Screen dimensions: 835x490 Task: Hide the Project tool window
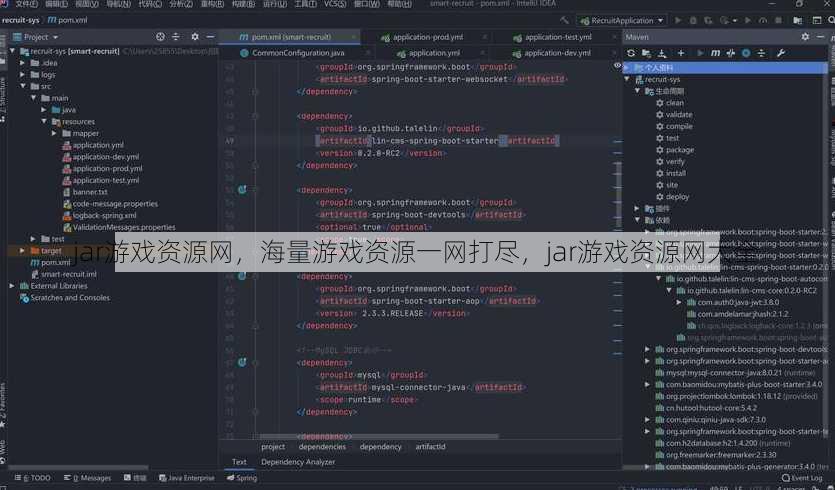210,37
